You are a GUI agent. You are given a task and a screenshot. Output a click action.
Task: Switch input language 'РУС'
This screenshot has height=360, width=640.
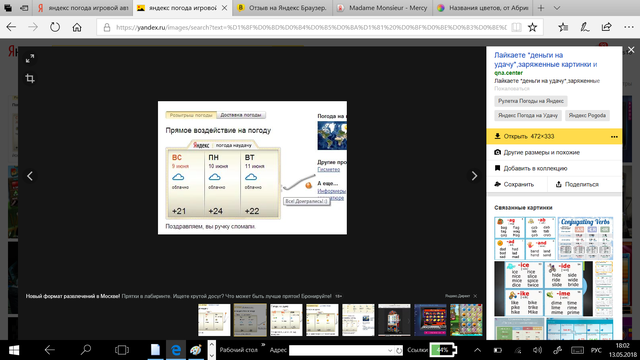596,350
